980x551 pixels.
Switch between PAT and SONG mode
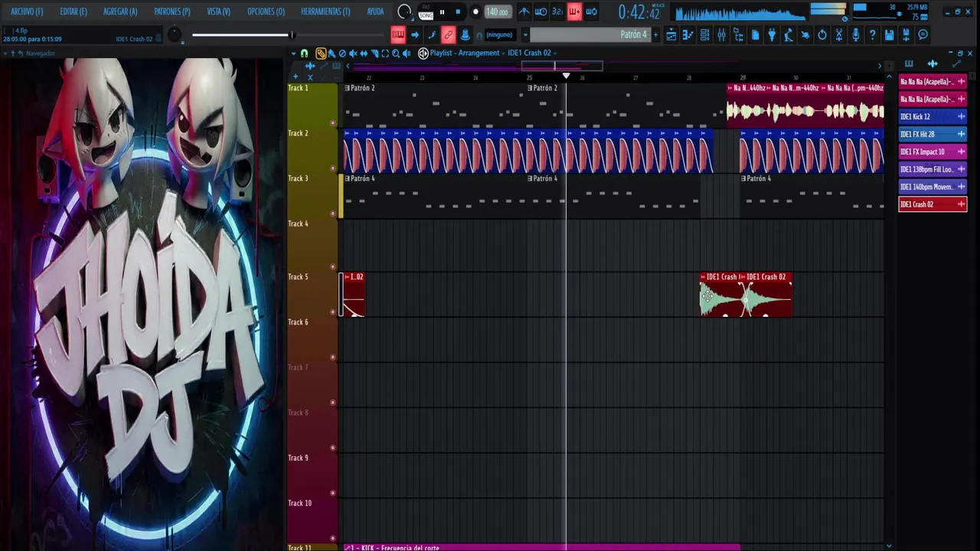coord(426,12)
